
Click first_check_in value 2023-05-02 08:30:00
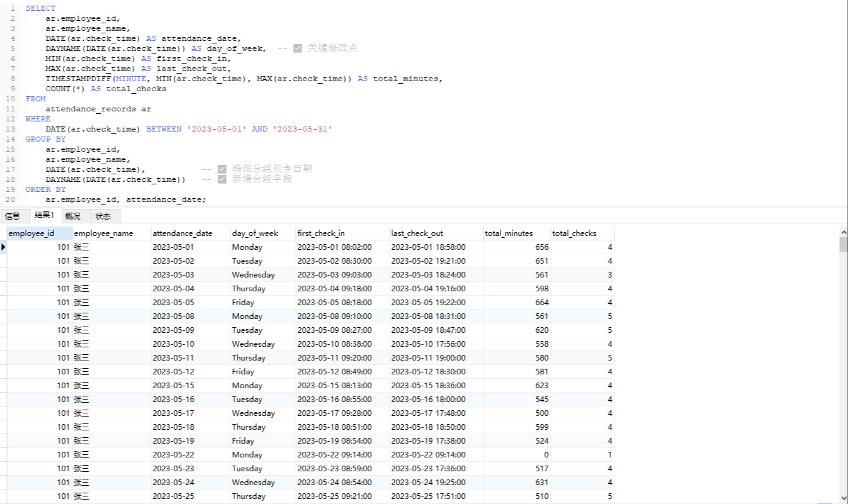[x=342, y=260]
